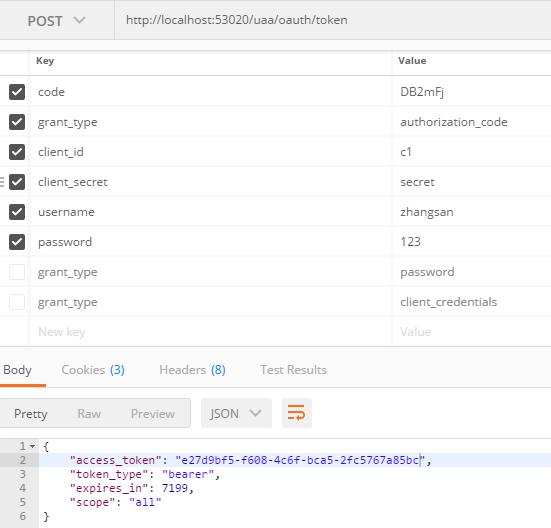This screenshot has height=528, width=551.
Task: Open the Test Results tab
Action: 293,370
